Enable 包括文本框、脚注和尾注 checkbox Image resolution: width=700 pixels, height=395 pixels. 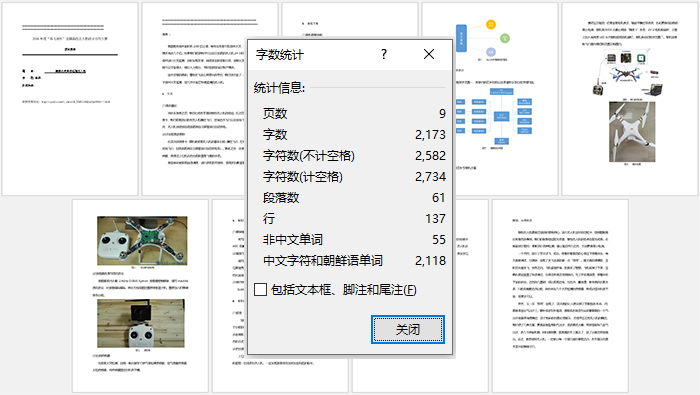pos(260,290)
